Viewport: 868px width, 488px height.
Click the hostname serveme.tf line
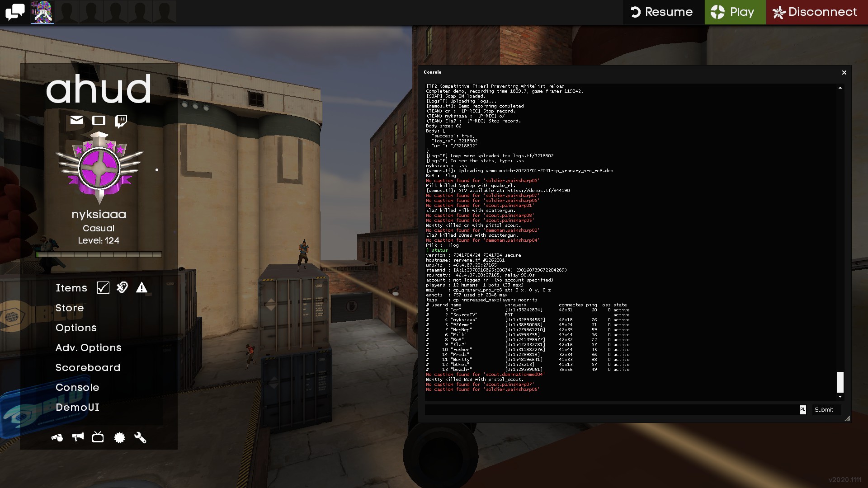pyautogui.click(x=465, y=260)
